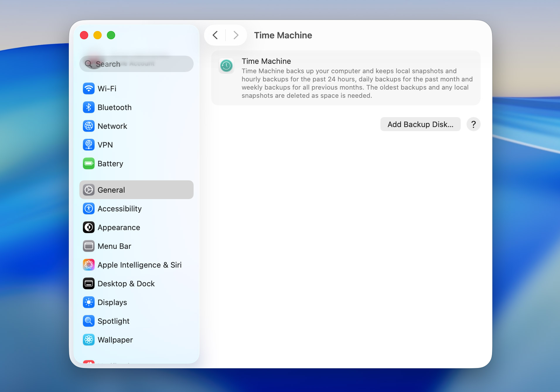This screenshot has width=560, height=392.
Task: Click the Wallpaper flower icon
Action: click(x=89, y=340)
